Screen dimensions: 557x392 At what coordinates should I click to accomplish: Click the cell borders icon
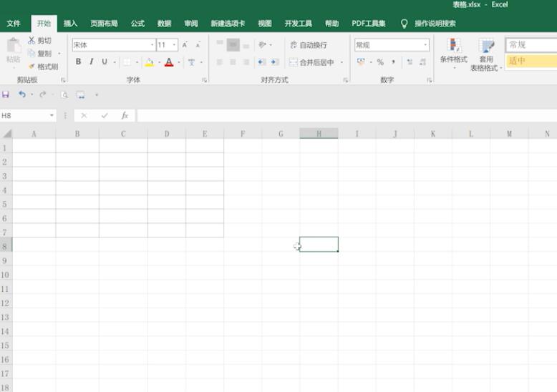point(127,62)
